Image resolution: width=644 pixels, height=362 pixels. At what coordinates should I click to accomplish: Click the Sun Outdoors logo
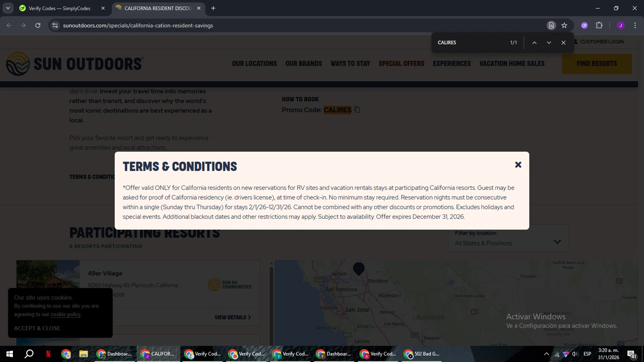[75, 64]
